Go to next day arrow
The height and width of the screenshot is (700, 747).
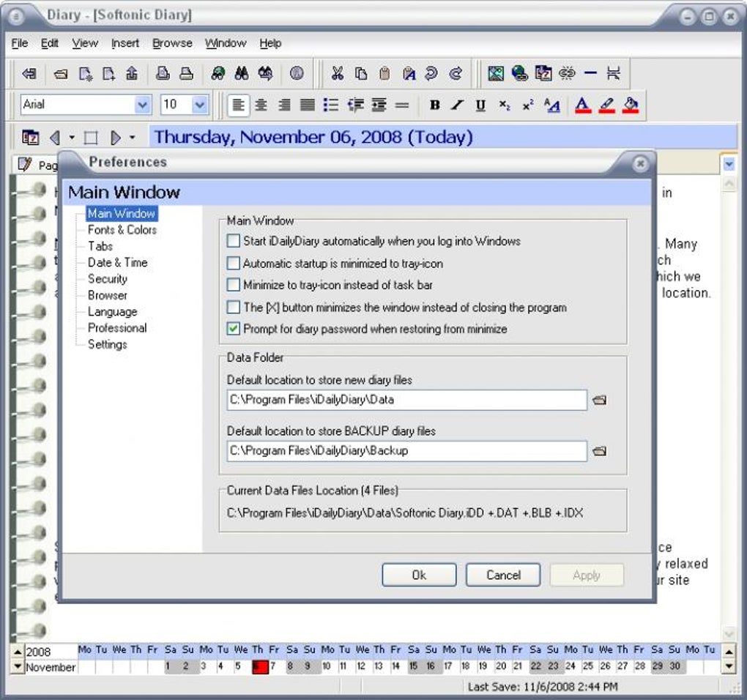click(115, 138)
